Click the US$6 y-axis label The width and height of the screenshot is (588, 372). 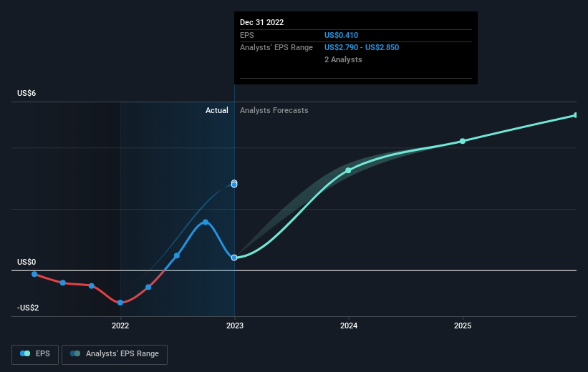point(26,93)
